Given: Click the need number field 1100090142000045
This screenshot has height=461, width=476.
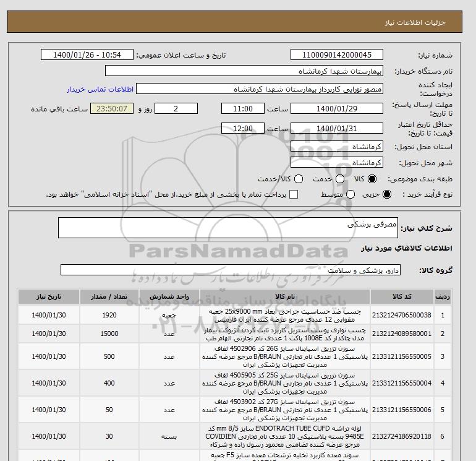Looking at the screenshot, I should click(337, 54).
